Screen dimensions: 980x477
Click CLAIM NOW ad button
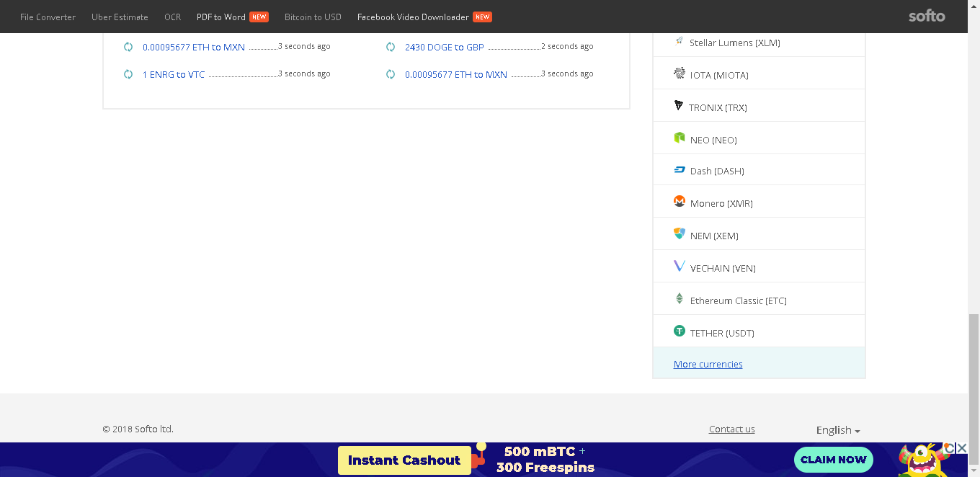point(834,460)
